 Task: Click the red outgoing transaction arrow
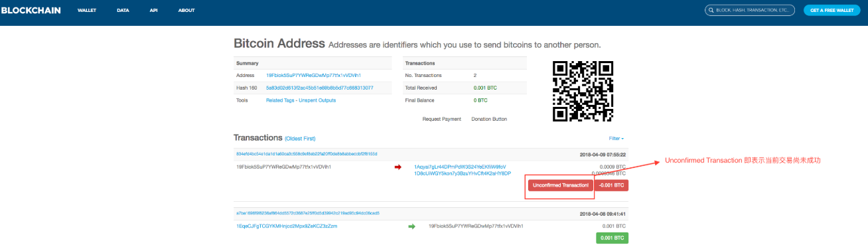(x=398, y=167)
